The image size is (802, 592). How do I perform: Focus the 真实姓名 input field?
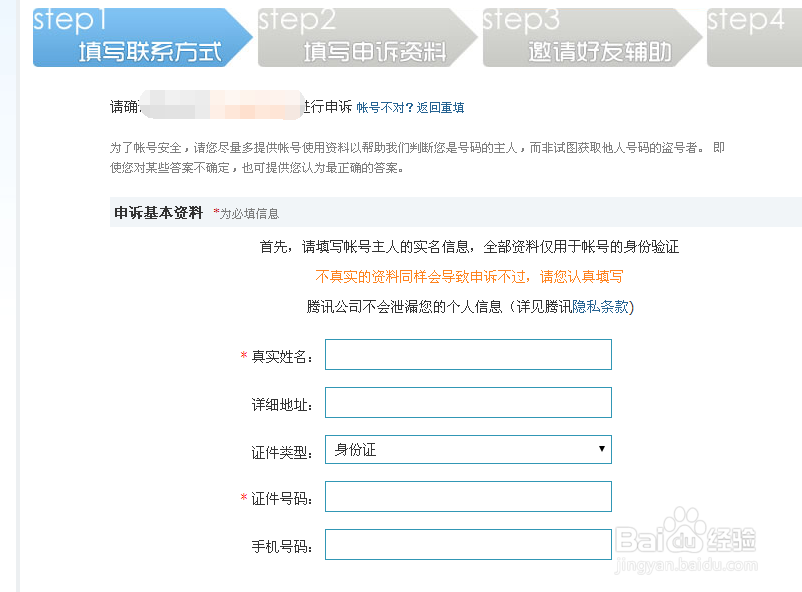(468, 354)
